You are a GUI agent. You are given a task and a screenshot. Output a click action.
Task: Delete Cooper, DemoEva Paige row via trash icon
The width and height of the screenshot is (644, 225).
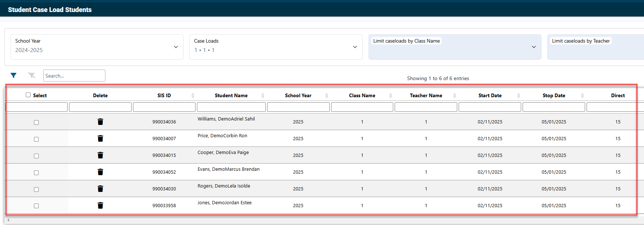coord(100,155)
